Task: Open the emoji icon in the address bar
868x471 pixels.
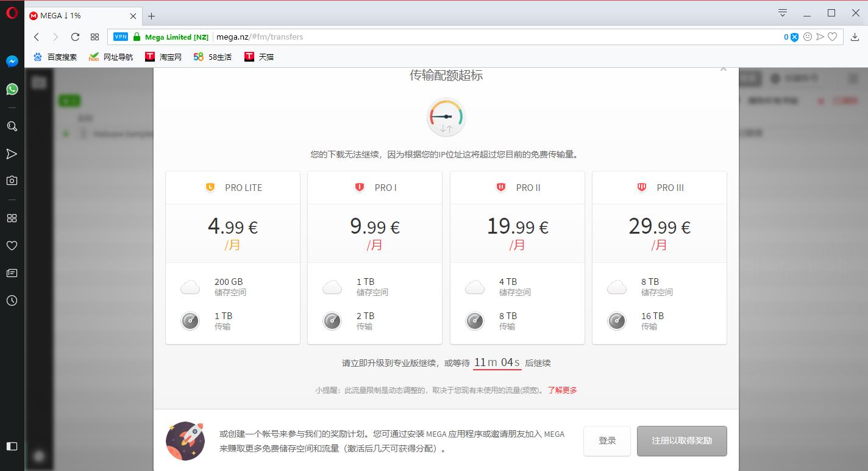Action: pos(808,37)
